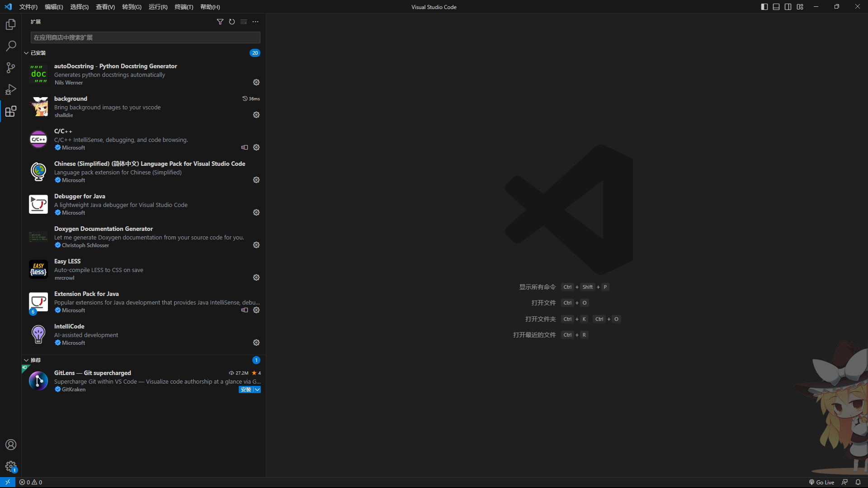Refresh the extensions list
Viewport: 868px width, 488px height.
tap(232, 22)
